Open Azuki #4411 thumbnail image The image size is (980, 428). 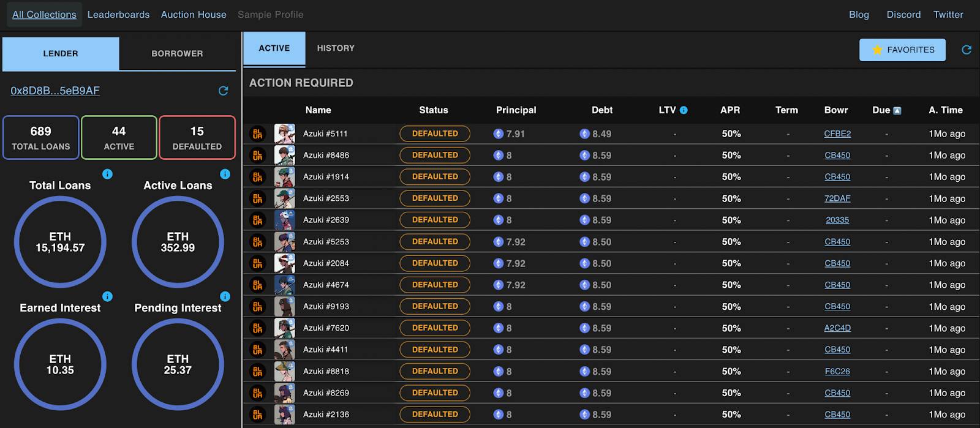pos(285,350)
